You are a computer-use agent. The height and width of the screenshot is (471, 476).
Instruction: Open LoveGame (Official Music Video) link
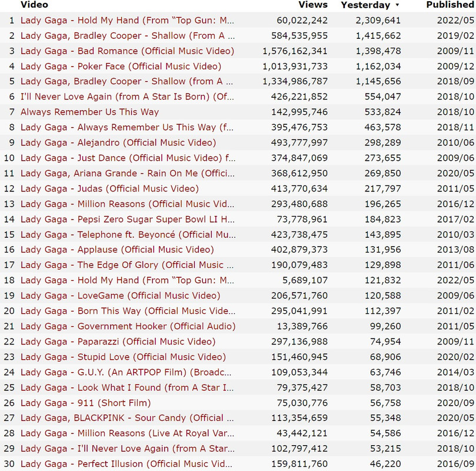120,296
